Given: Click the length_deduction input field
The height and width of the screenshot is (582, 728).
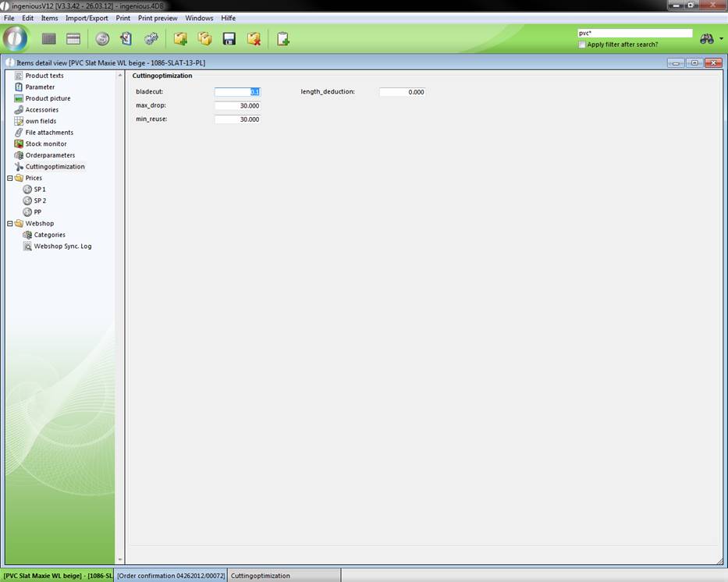Looking at the screenshot, I should [x=402, y=92].
